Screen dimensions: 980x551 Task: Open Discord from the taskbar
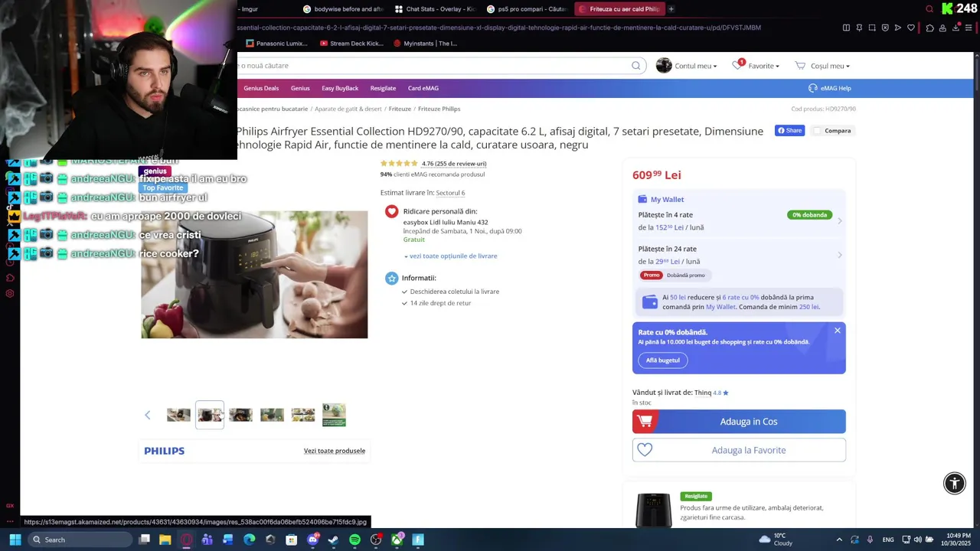click(x=312, y=540)
